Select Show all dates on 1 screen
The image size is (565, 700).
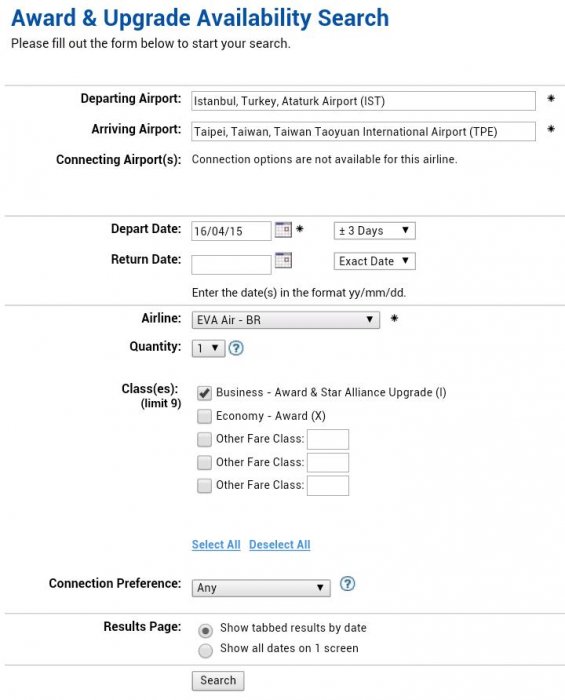point(205,650)
